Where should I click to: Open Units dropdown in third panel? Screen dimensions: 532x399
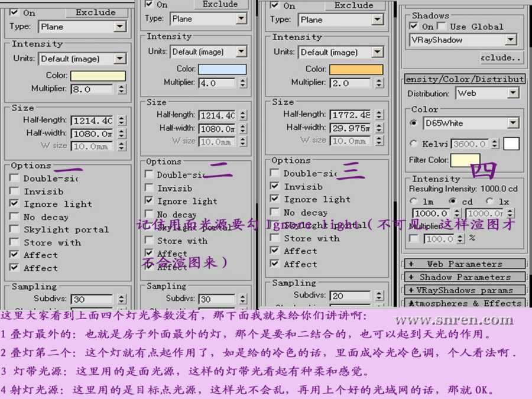(377, 52)
